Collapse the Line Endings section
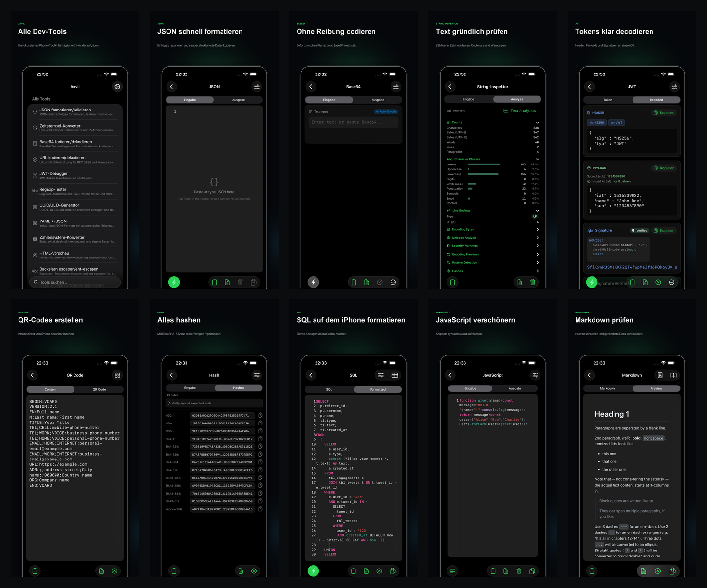 (x=537, y=211)
